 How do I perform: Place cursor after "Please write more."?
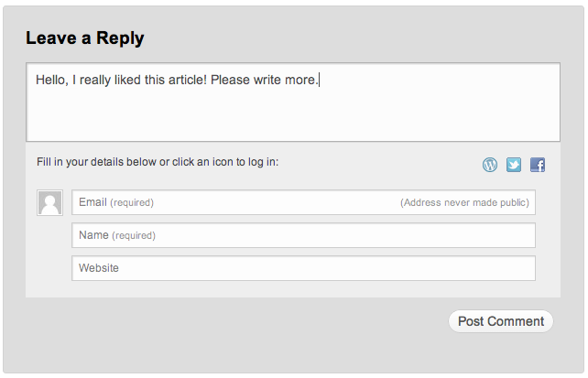click(x=319, y=81)
